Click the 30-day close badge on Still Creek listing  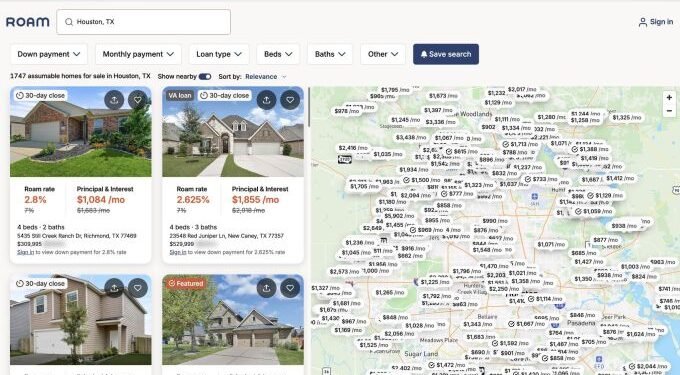pos(40,95)
